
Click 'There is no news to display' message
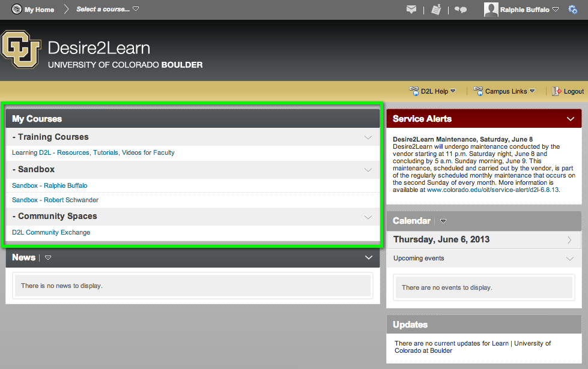point(61,286)
